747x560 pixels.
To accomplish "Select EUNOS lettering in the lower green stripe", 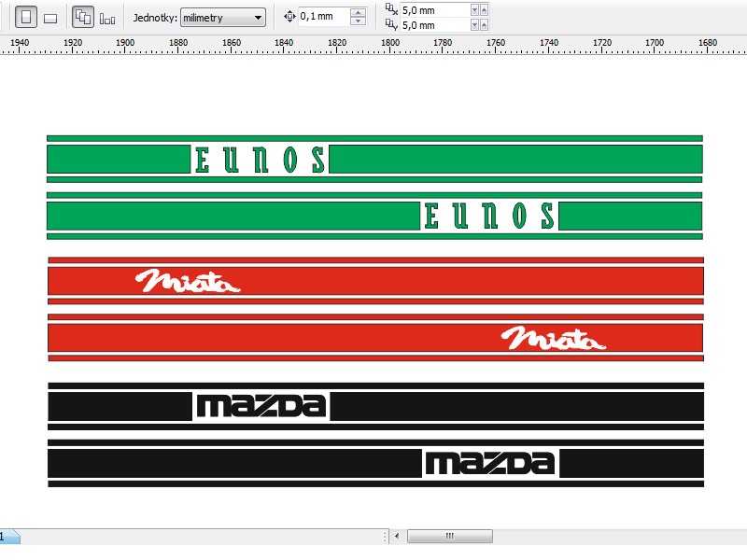I will point(489,216).
